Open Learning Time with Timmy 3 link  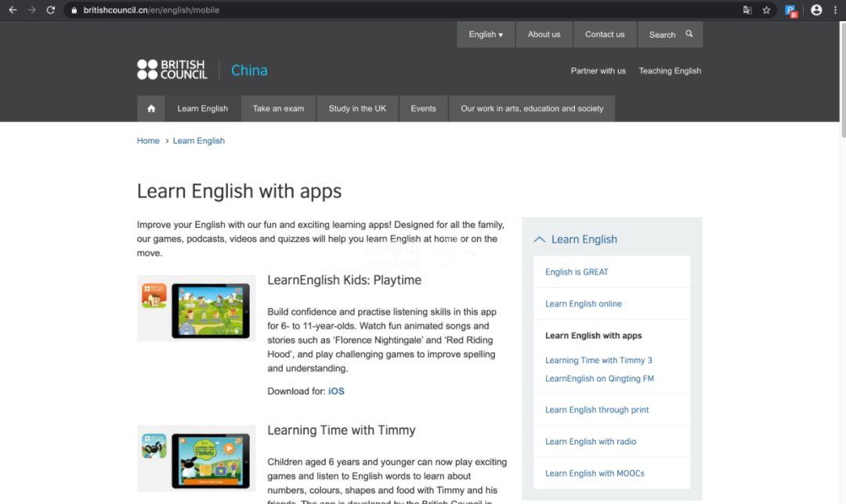tap(598, 360)
